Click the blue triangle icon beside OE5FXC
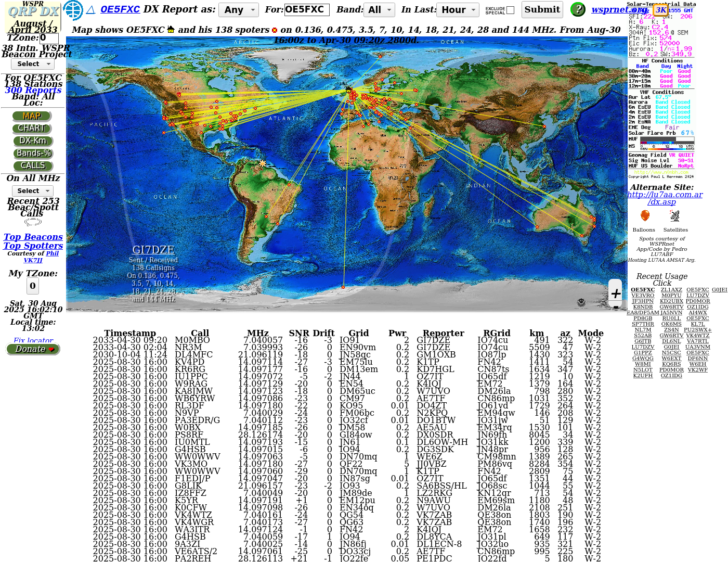Screen dimensions: 728x562 click(x=90, y=10)
